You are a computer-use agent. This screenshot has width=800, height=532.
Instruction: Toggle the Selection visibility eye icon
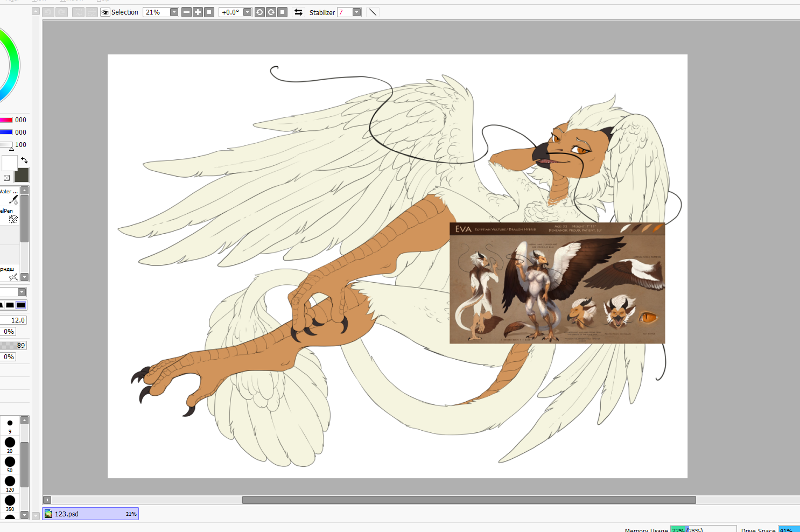click(106, 12)
